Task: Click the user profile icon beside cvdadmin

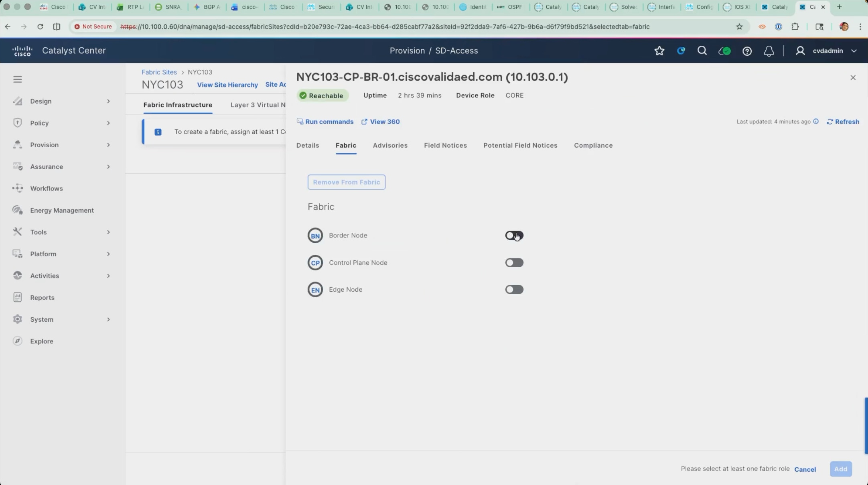Action: pyautogui.click(x=800, y=51)
